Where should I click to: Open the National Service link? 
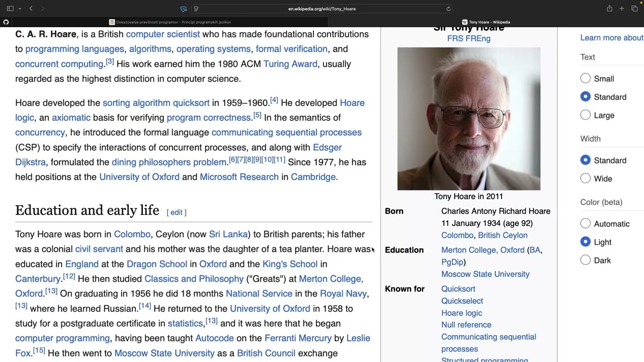coord(259,294)
